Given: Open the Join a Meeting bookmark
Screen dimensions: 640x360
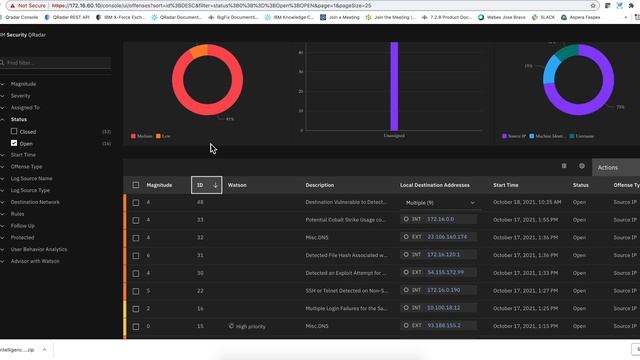Looking at the screenshot, I should (340, 17).
